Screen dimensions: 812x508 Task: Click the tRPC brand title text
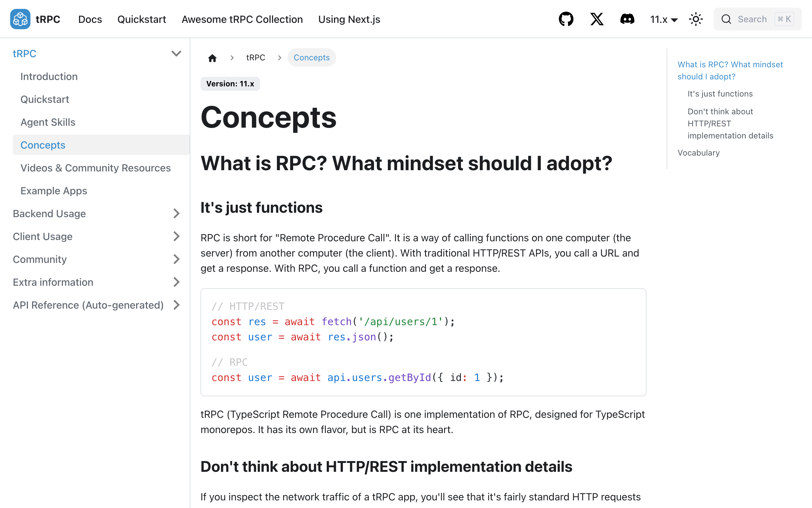tap(48, 19)
